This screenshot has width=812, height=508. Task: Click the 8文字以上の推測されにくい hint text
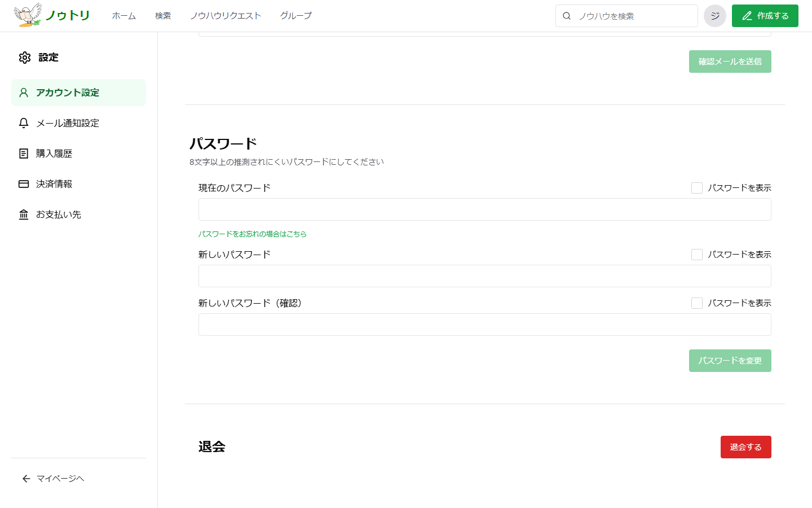click(x=286, y=162)
